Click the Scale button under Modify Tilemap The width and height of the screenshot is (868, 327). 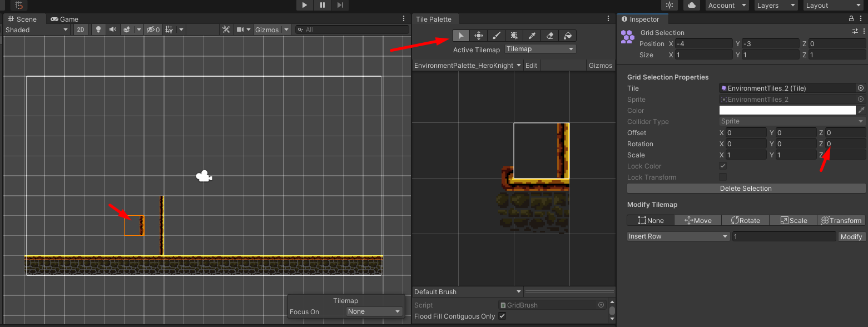click(793, 220)
